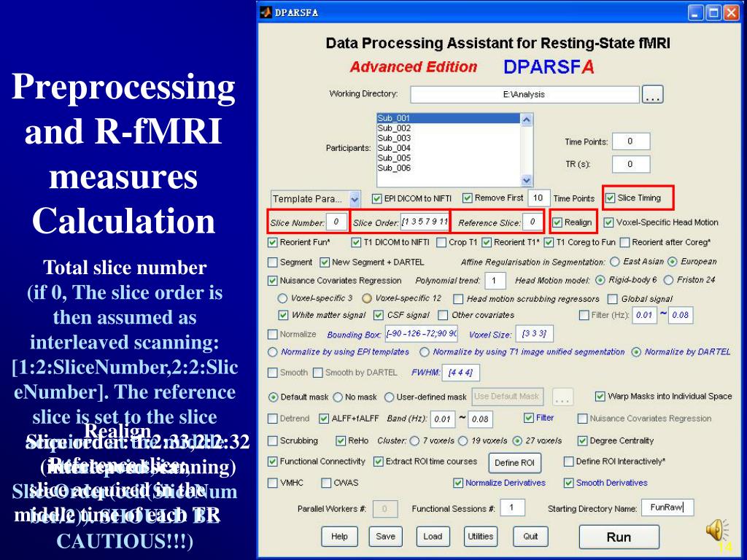Select Normalize by DARTEL option
The width and height of the screenshot is (747, 560).
tap(636, 352)
